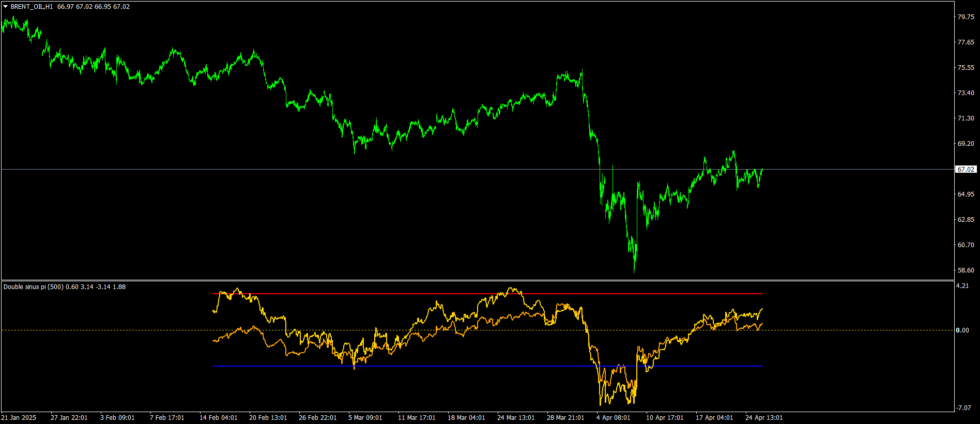Click the 64.95 price scale value
Image resolution: width=980 pixels, height=424 pixels.
pos(966,194)
